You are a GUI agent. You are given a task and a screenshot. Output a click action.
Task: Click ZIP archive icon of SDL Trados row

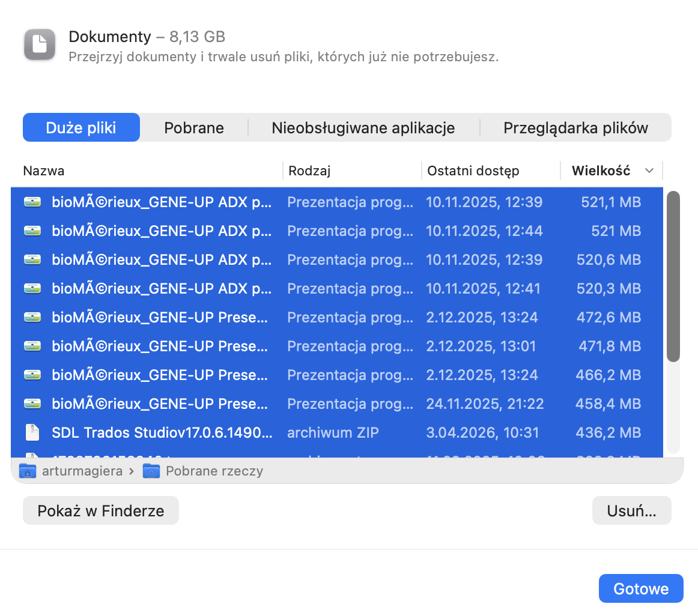tap(32, 432)
